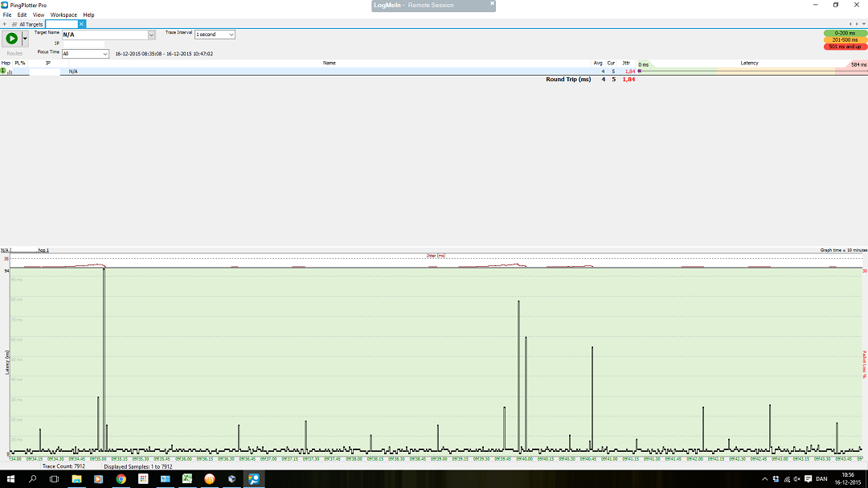
Task: Sort by the Jttr column header
Action: [x=625, y=63]
